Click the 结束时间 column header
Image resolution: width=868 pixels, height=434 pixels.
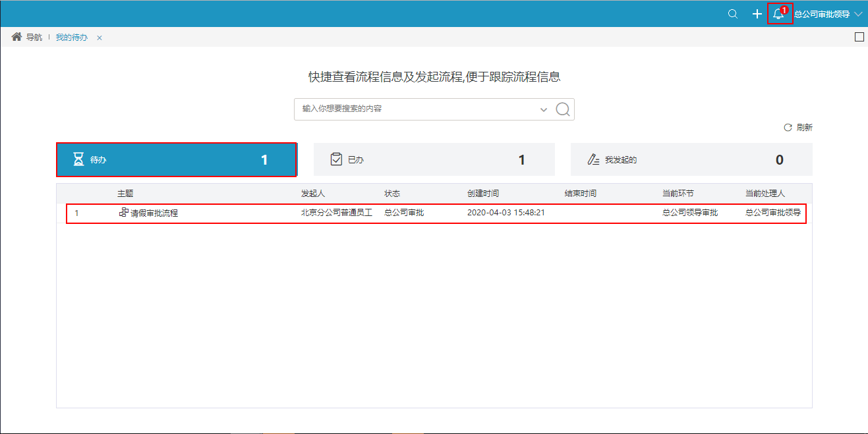[581, 194]
